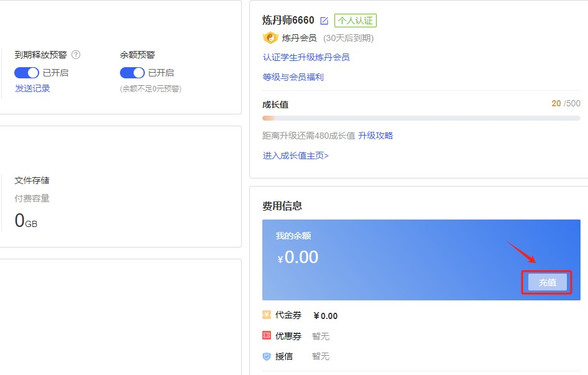Viewport: 588px width, 375px height.
Task: Click the blue 授信 shield icon
Action: point(267,356)
